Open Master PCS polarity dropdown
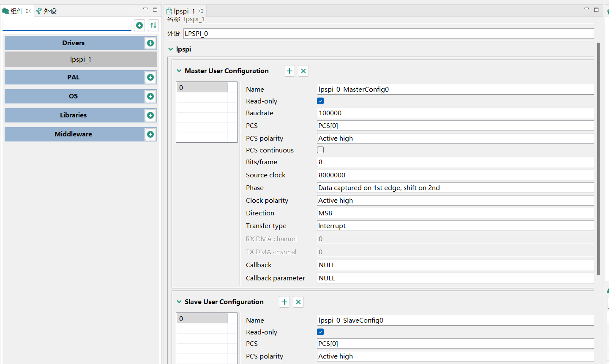The width and height of the screenshot is (609, 364). (456, 139)
